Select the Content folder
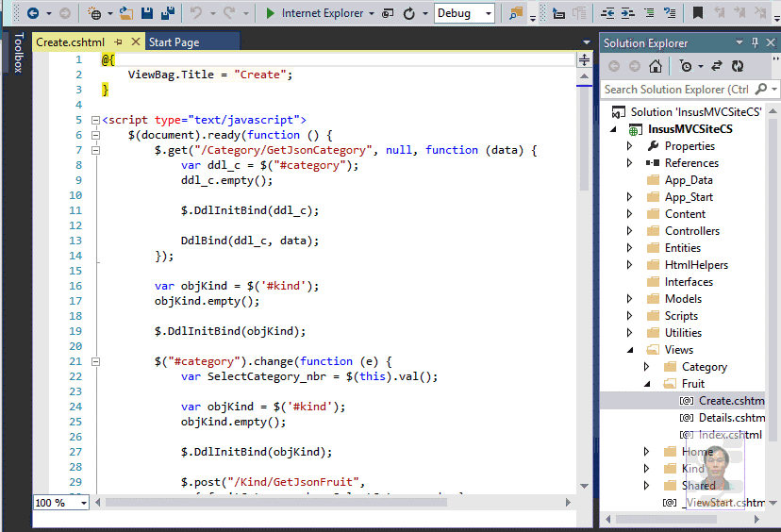The height and width of the screenshot is (532, 781). coord(685,214)
